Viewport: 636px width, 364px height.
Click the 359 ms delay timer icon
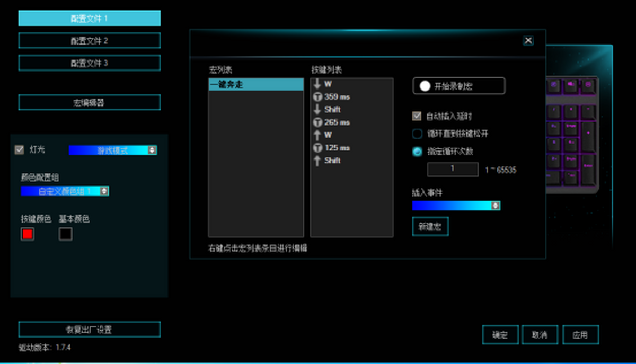[x=317, y=97]
